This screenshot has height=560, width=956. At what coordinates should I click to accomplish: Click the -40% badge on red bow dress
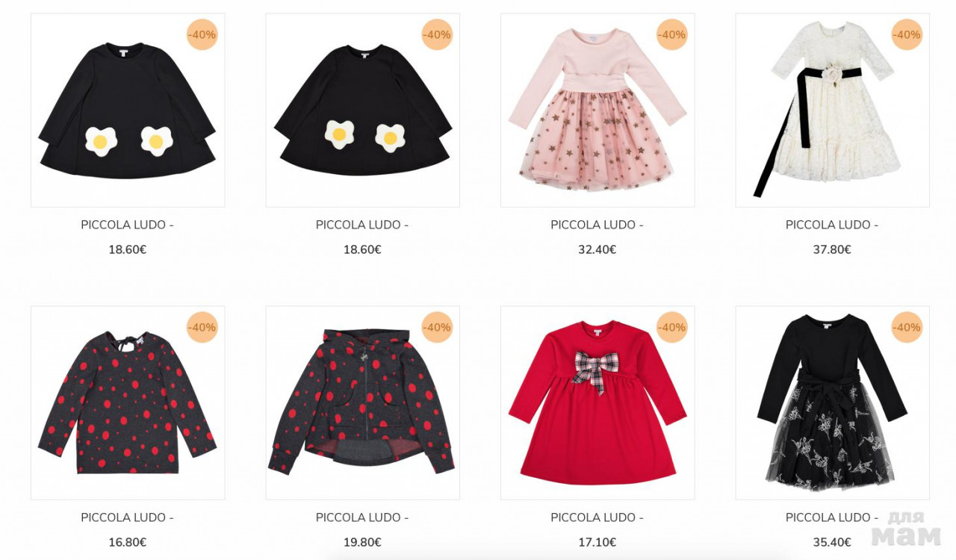pos(671,327)
